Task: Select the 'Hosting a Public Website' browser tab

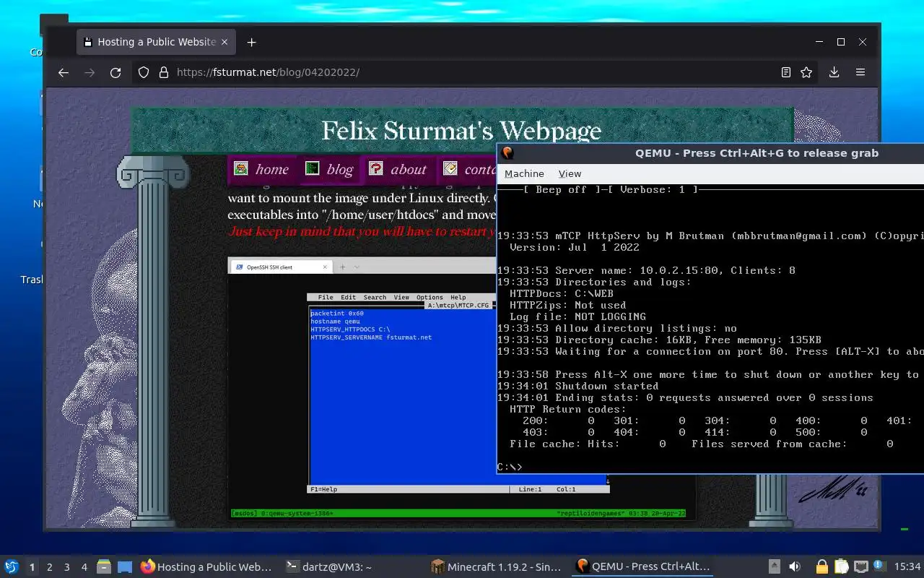Action: 157,42
